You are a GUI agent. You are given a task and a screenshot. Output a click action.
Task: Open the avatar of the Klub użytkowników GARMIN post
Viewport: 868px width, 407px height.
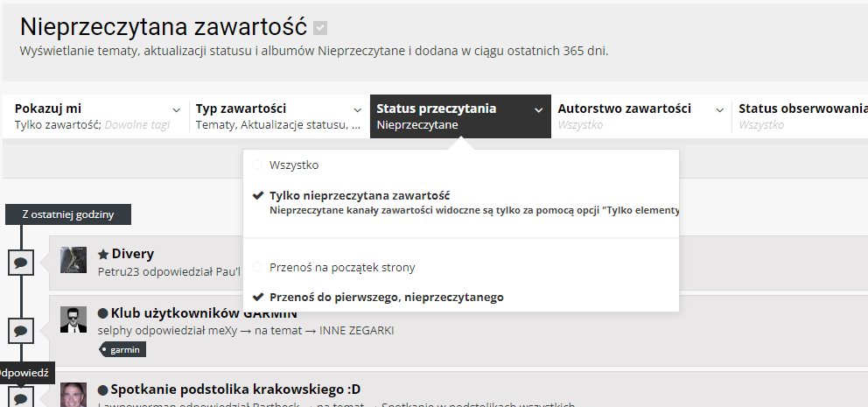pyautogui.click(x=73, y=319)
